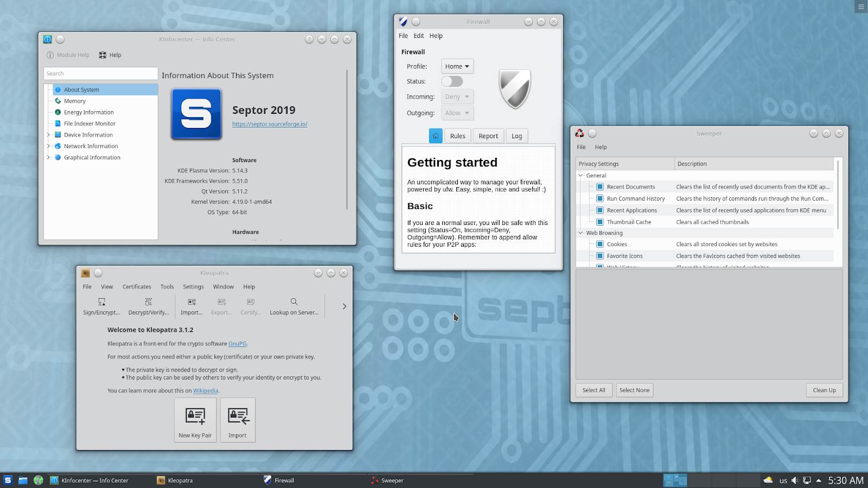
Task: Toggle the firewall Status switch
Action: pyautogui.click(x=451, y=81)
